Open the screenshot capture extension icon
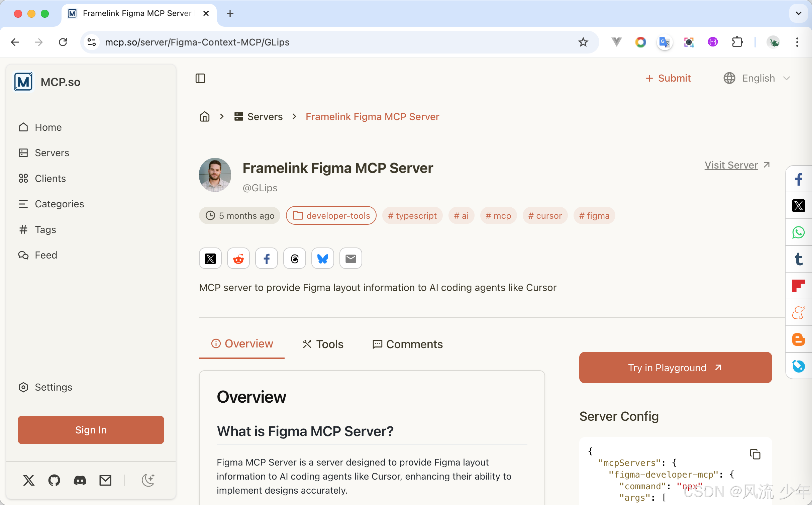812x505 pixels. (689, 42)
